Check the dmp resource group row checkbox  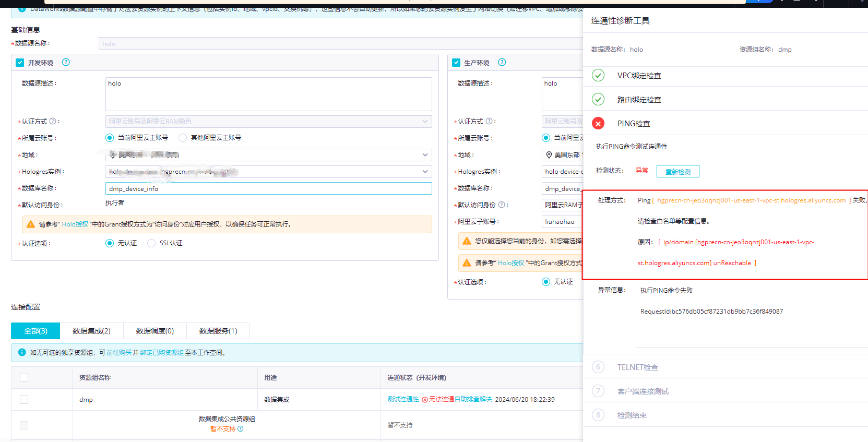coord(24,400)
